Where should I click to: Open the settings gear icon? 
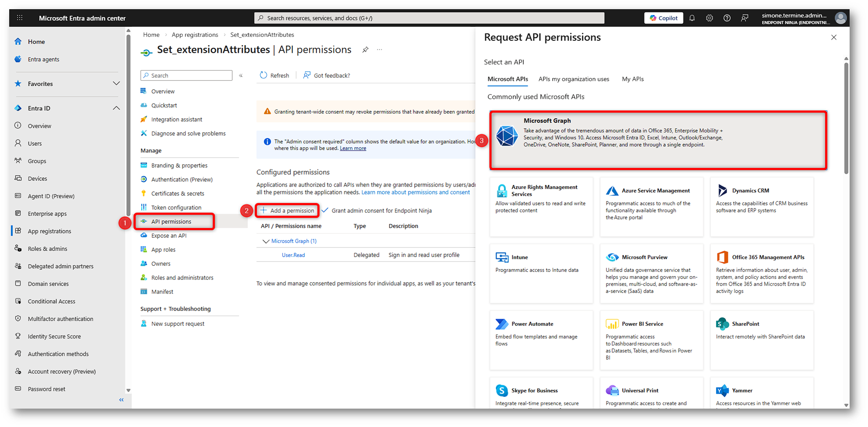pyautogui.click(x=710, y=18)
